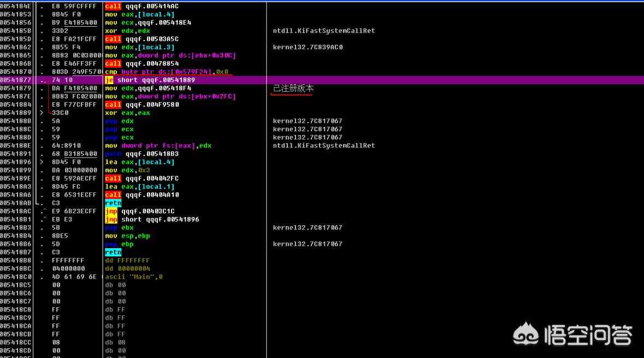644x358 pixels.
Task: Click the pop ebx instruction
Action: (x=119, y=228)
